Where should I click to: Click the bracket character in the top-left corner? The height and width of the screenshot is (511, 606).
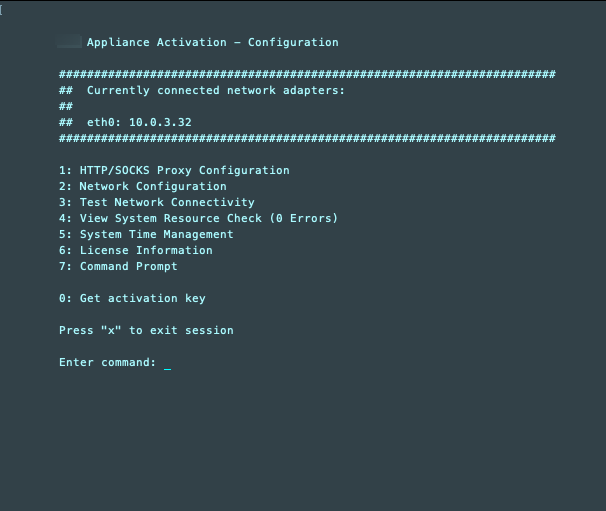pyautogui.click(x=2, y=9)
